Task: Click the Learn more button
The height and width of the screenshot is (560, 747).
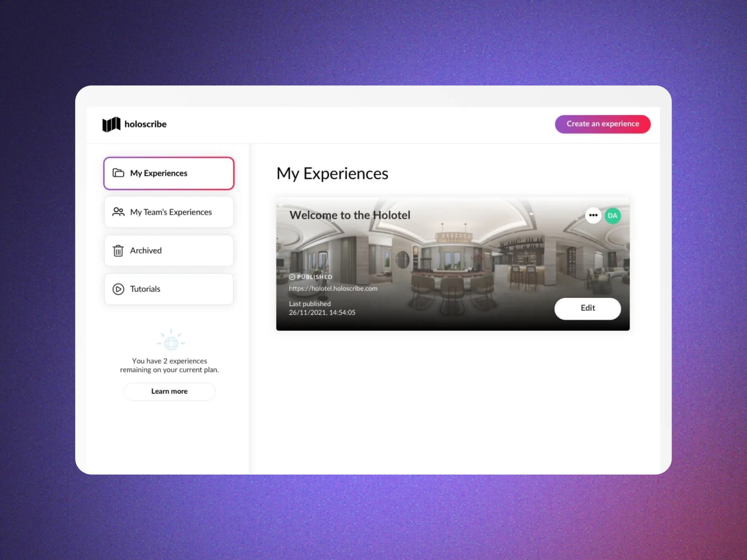Action: pos(169,391)
